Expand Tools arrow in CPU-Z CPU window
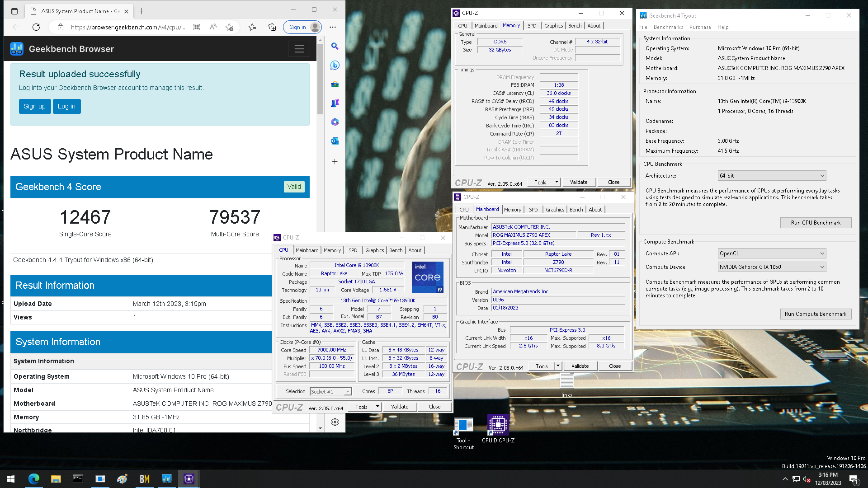 coord(377,406)
